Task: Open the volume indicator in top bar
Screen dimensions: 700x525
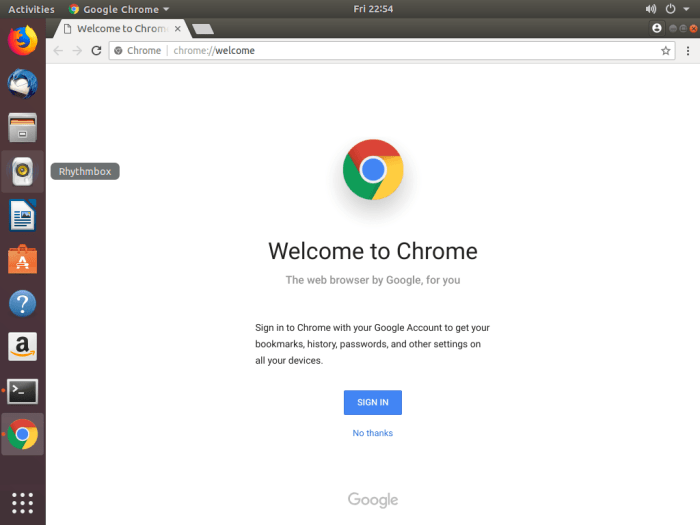Action: (651, 9)
